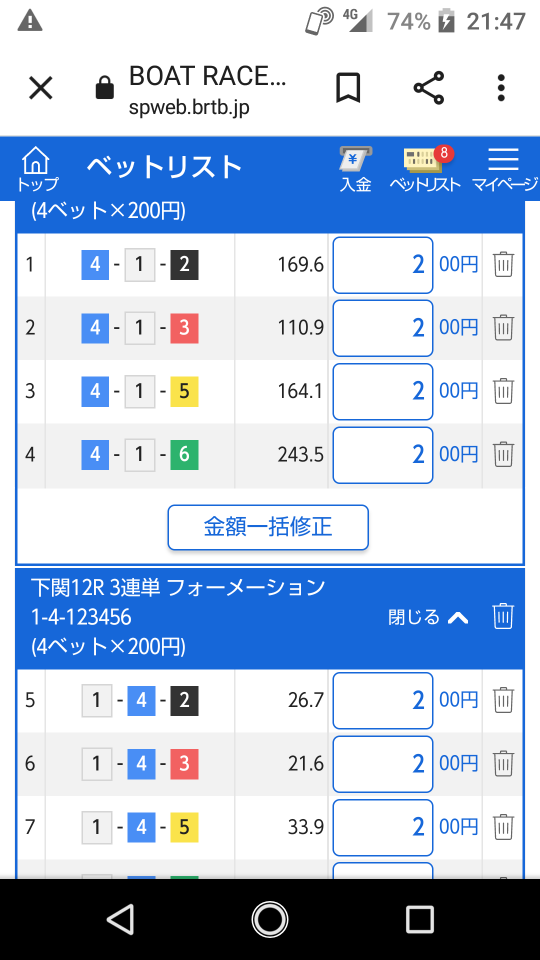
Task: Tap the Android back navigation button
Action: (120, 919)
